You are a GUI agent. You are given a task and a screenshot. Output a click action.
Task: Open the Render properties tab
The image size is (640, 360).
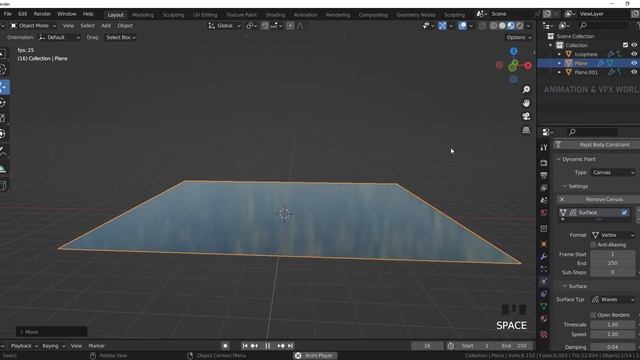pyautogui.click(x=544, y=163)
